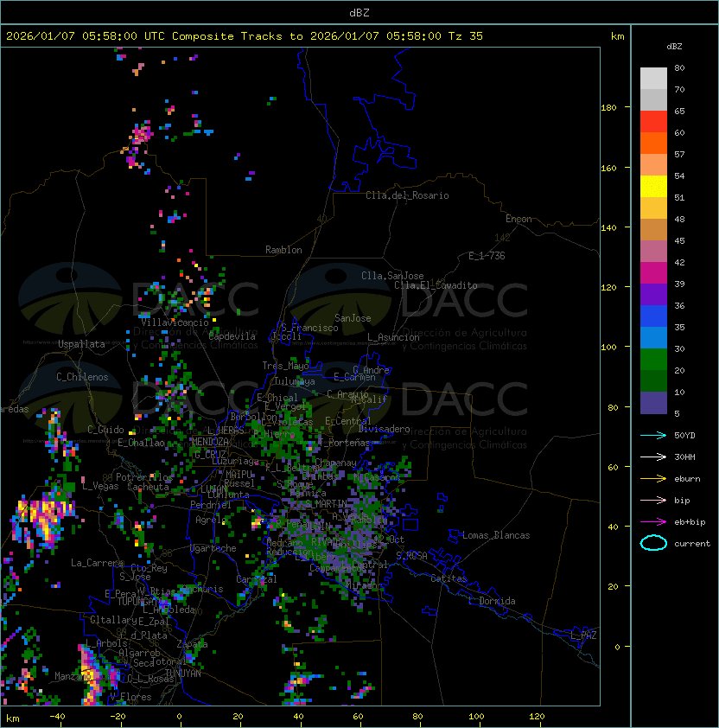Click the 'TUNUYAN' place label

click(x=183, y=674)
